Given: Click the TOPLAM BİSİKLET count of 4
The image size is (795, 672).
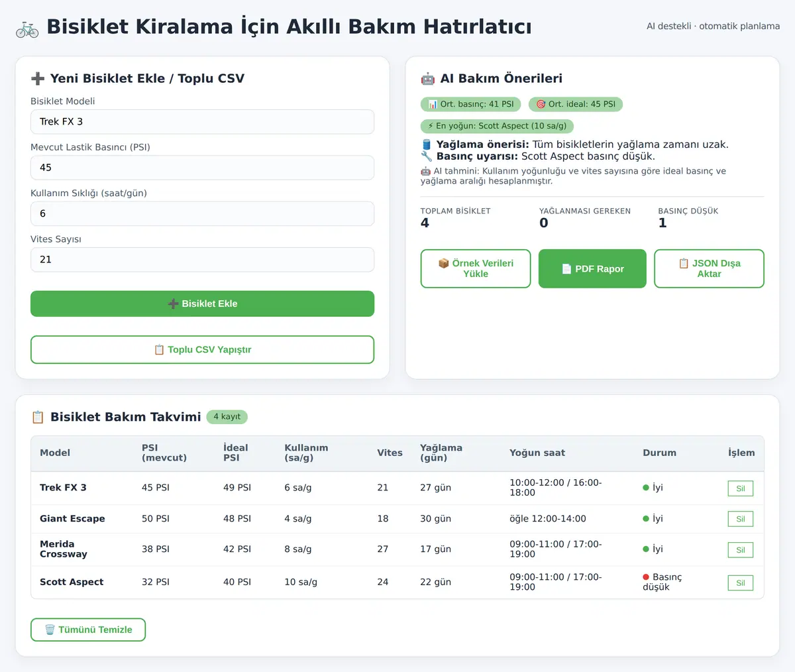Looking at the screenshot, I should (425, 223).
